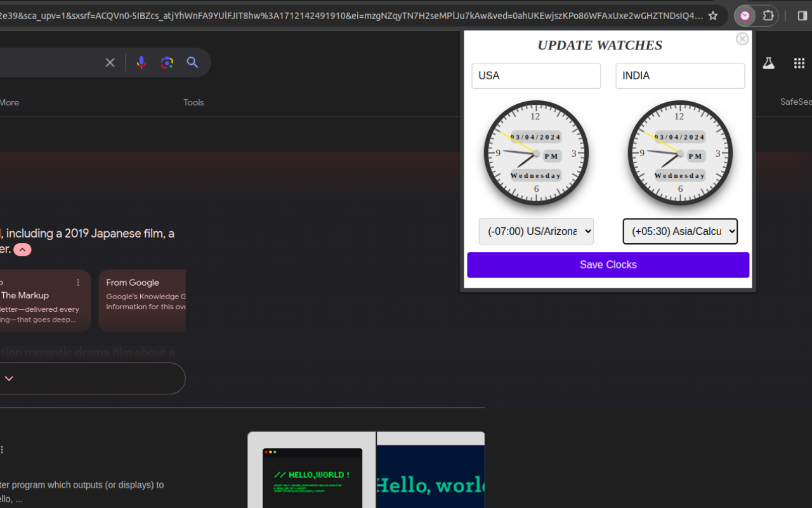
Task: Click inside the USA watch name field
Action: click(x=536, y=76)
